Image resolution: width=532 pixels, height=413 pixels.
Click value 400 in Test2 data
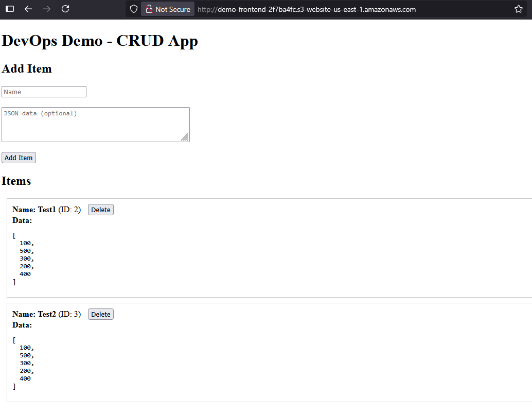point(25,378)
